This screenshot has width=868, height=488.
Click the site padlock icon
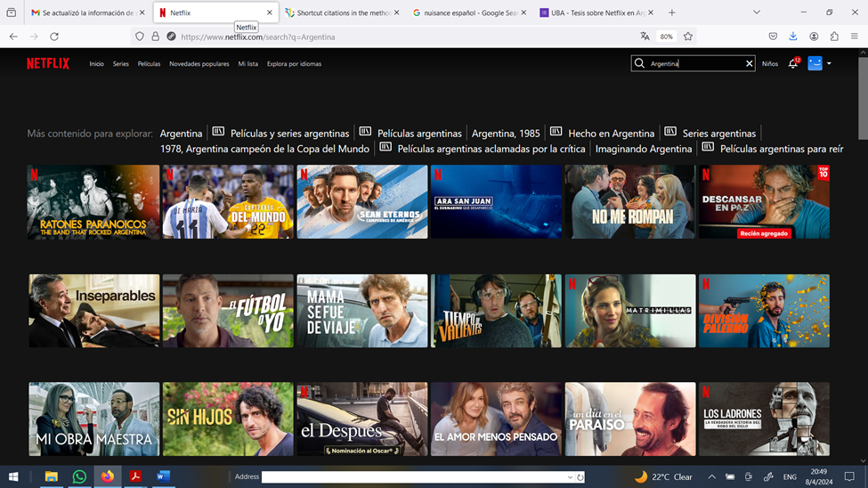pos(156,37)
